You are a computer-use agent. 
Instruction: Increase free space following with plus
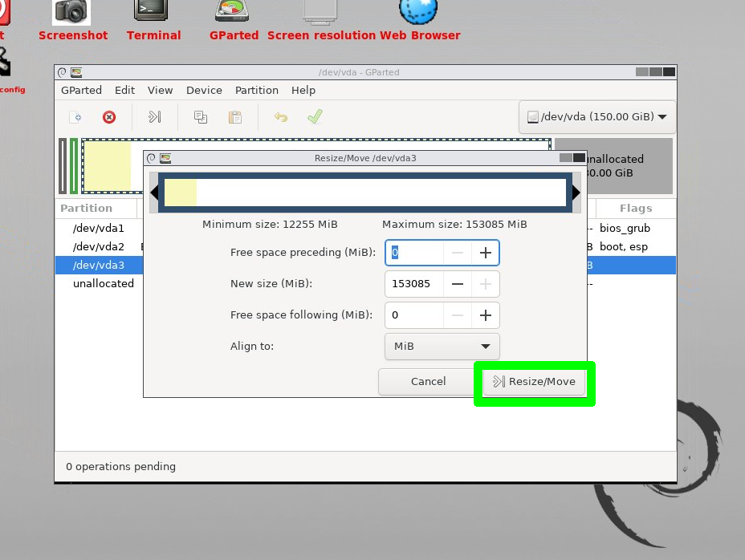click(485, 315)
